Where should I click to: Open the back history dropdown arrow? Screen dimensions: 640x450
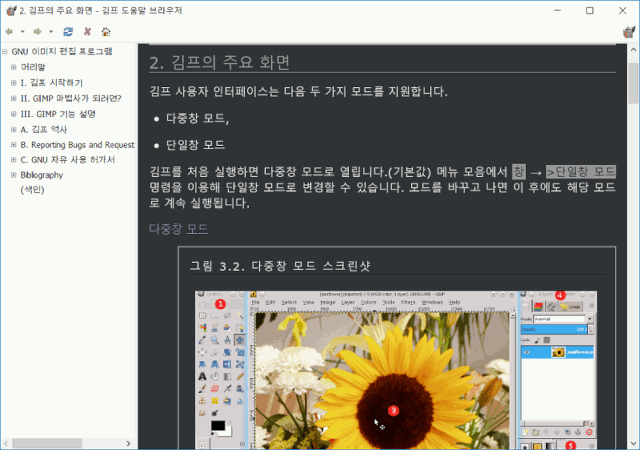22,31
